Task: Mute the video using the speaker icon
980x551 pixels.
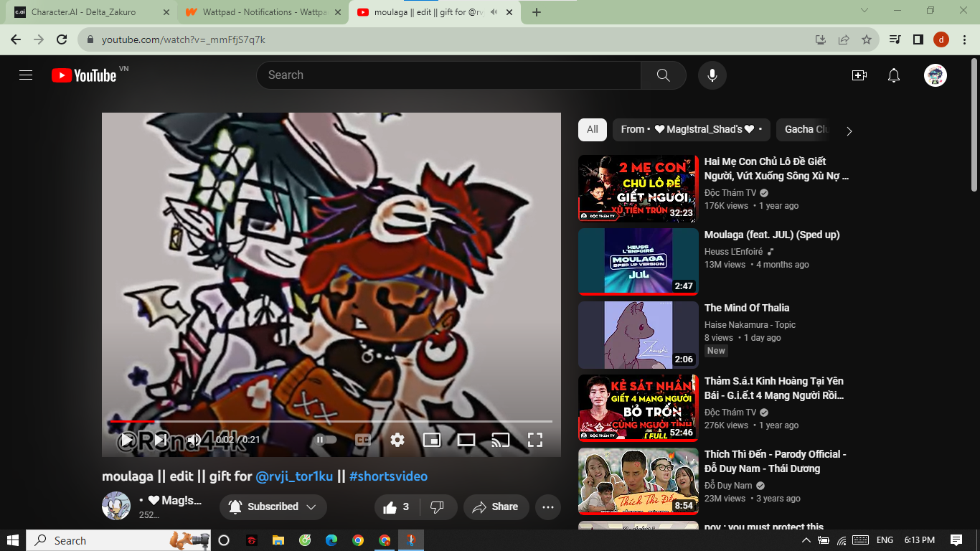Action: pyautogui.click(x=194, y=440)
